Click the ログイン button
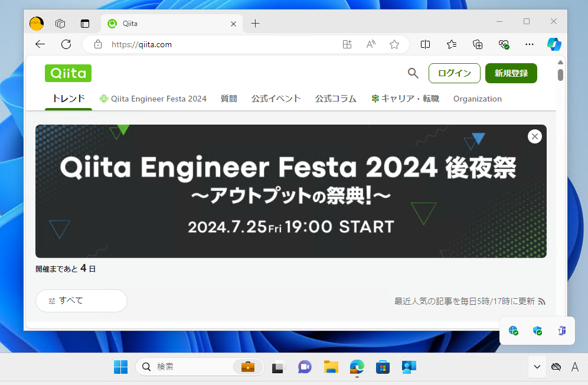 click(455, 73)
